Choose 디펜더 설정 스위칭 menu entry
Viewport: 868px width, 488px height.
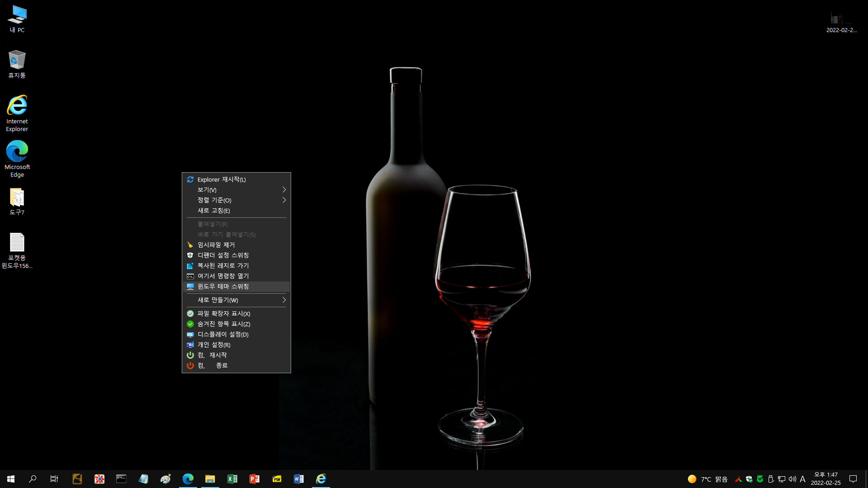(236, 255)
